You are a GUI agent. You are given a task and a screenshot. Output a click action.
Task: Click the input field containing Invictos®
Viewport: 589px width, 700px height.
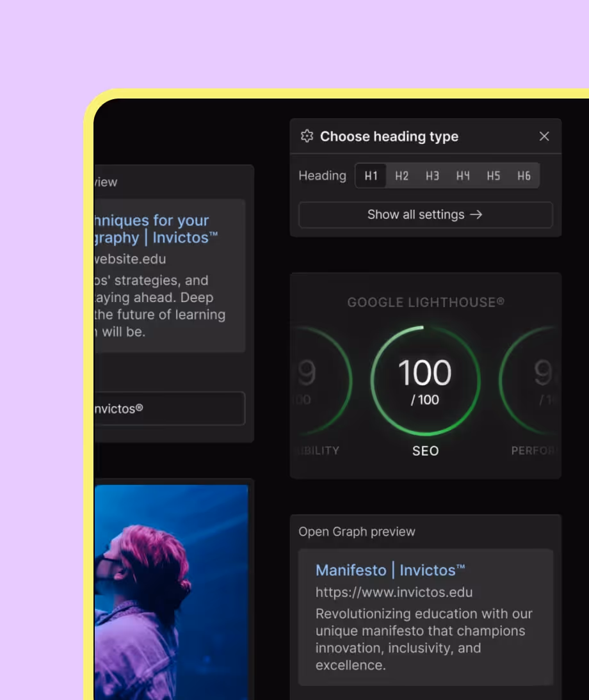(x=170, y=408)
